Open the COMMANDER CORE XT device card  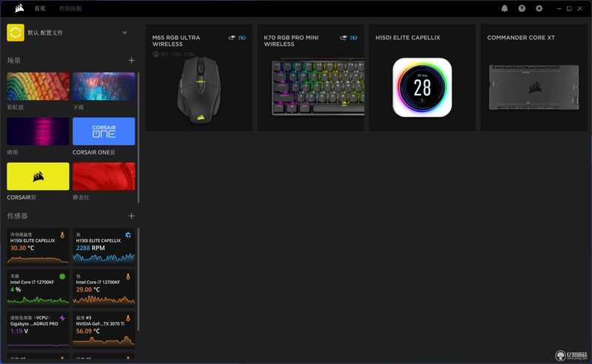click(534, 78)
